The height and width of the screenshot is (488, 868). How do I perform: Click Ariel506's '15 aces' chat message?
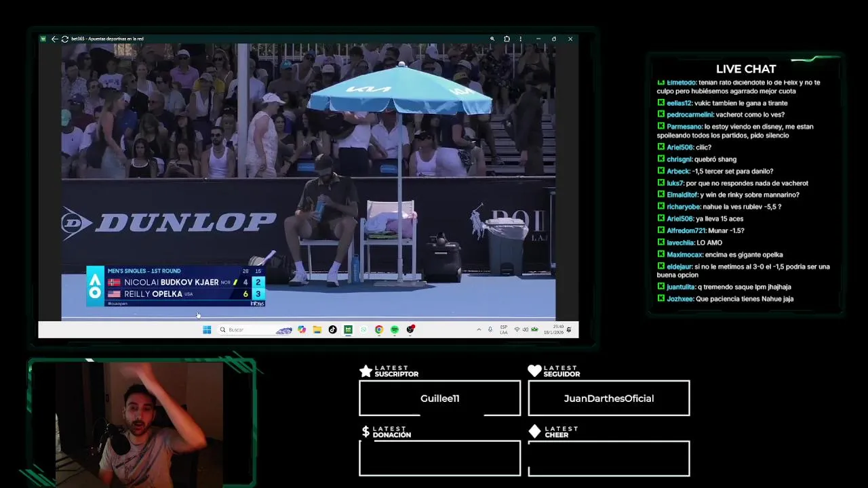coord(701,219)
